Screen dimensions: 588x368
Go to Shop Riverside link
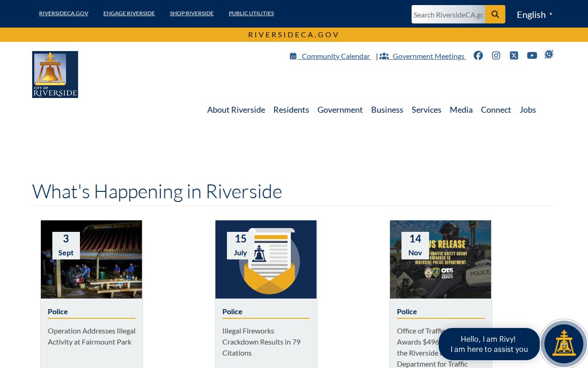(x=192, y=13)
